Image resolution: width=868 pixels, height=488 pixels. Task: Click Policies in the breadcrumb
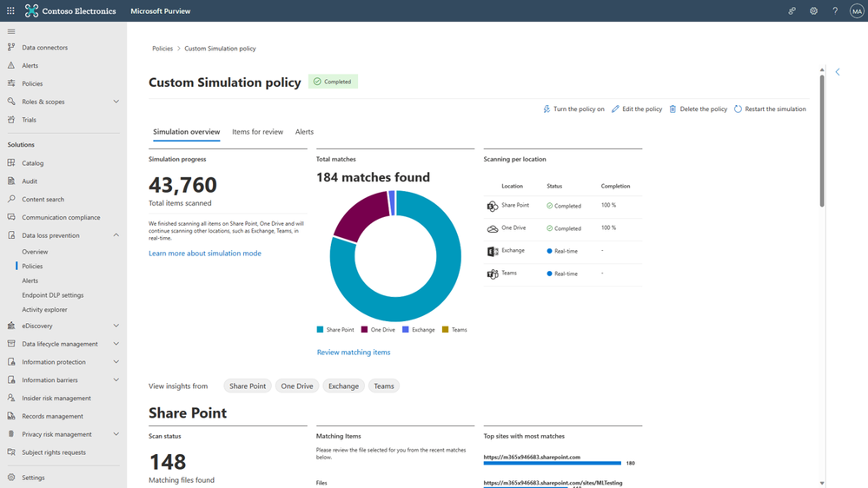click(x=162, y=49)
